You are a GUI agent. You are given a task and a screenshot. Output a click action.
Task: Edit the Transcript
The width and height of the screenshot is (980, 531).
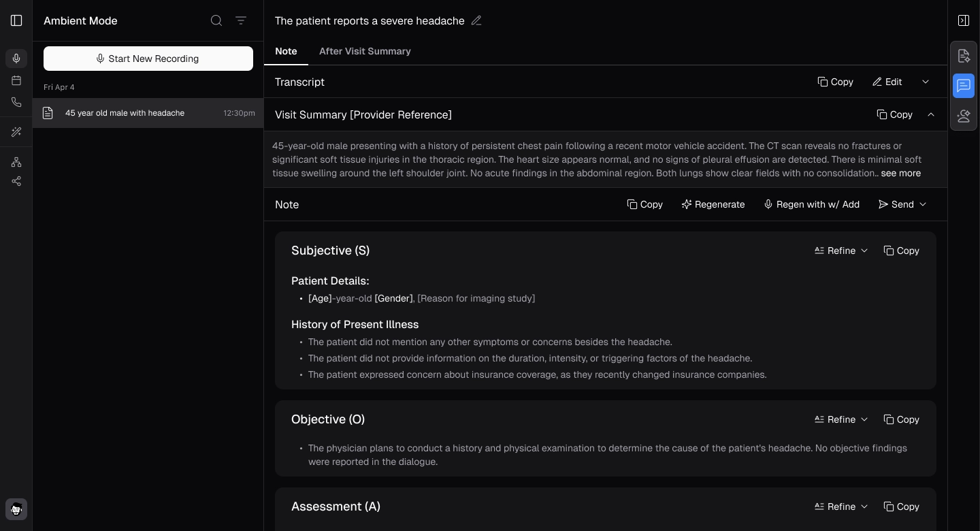tap(887, 82)
